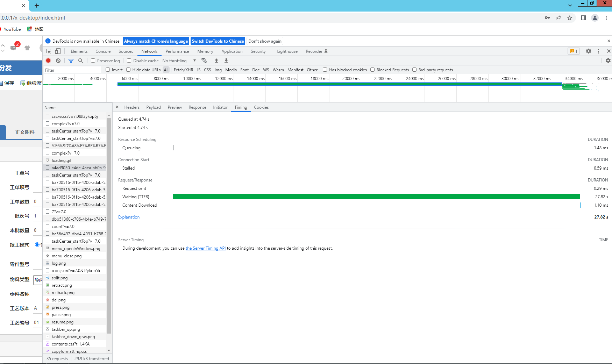612x364 pixels.
Task: Stop recording the network log
Action: coord(48,60)
